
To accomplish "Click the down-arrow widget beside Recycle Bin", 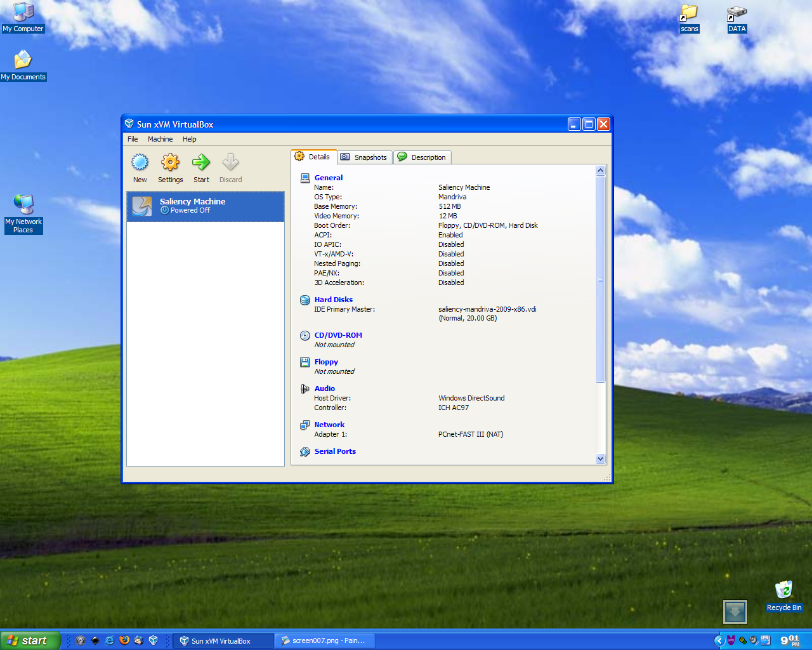I will tap(735, 612).
